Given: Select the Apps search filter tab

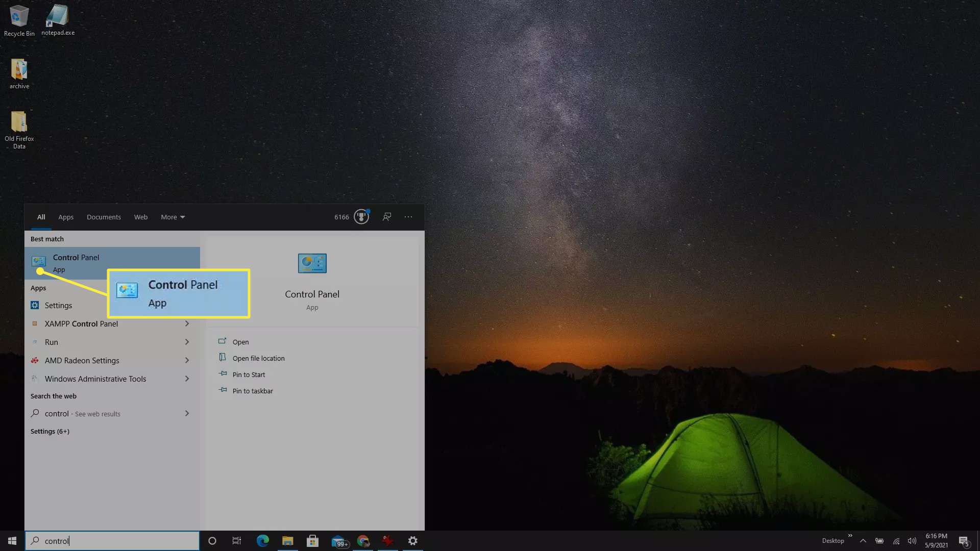Looking at the screenshot, I should [x=66, y=217].
